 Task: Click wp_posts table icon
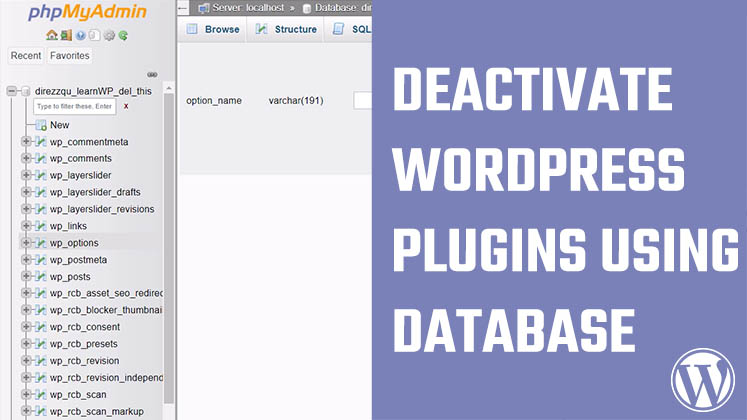tap(41, 277)
